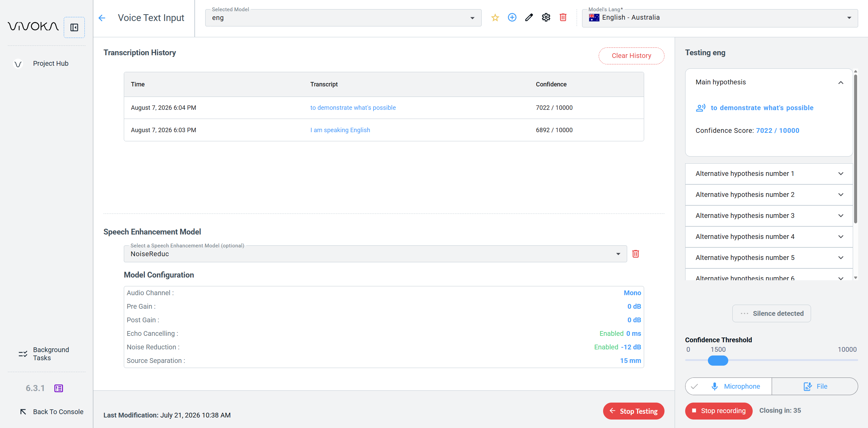
Task: Expand Alternative hypothesis number 4
Action: (x=769, y=237)
